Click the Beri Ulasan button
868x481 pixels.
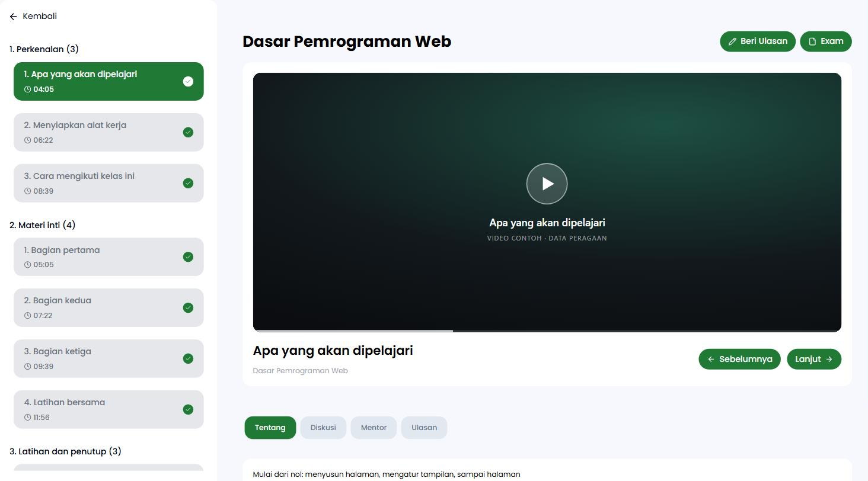pos(758,41)
